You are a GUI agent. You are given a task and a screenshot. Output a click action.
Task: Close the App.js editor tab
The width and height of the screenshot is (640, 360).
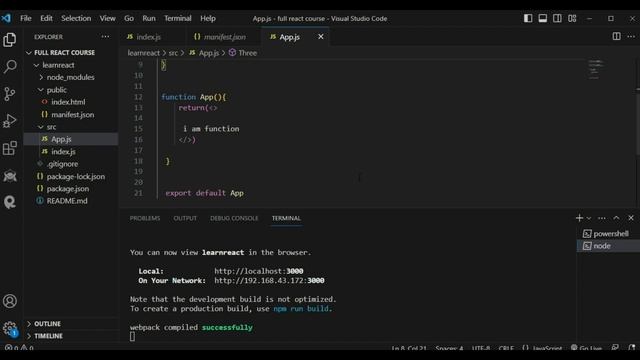click(321, 37)
